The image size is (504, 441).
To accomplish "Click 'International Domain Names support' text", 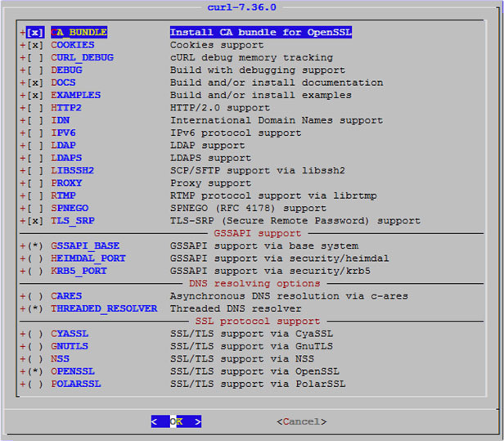I will (277, 120).
